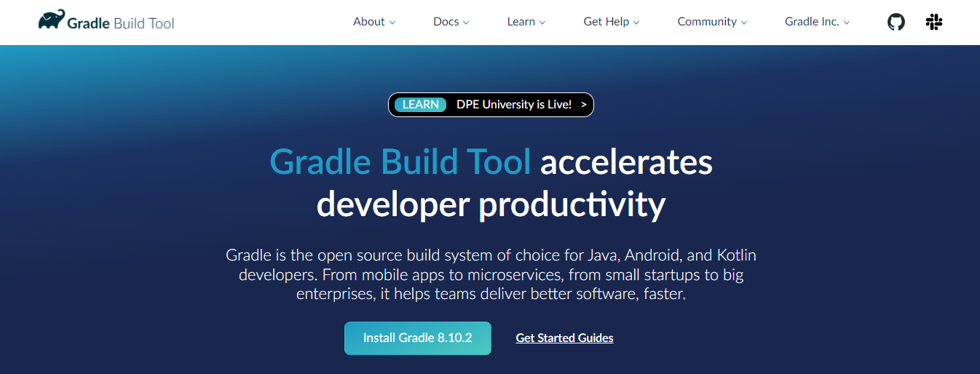Open the Get Started Guides link

pyautogui.click(x=564, y=338)
